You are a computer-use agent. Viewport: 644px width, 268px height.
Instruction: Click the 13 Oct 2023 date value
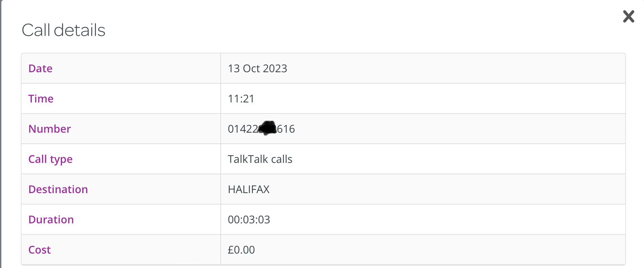[257, 69]
